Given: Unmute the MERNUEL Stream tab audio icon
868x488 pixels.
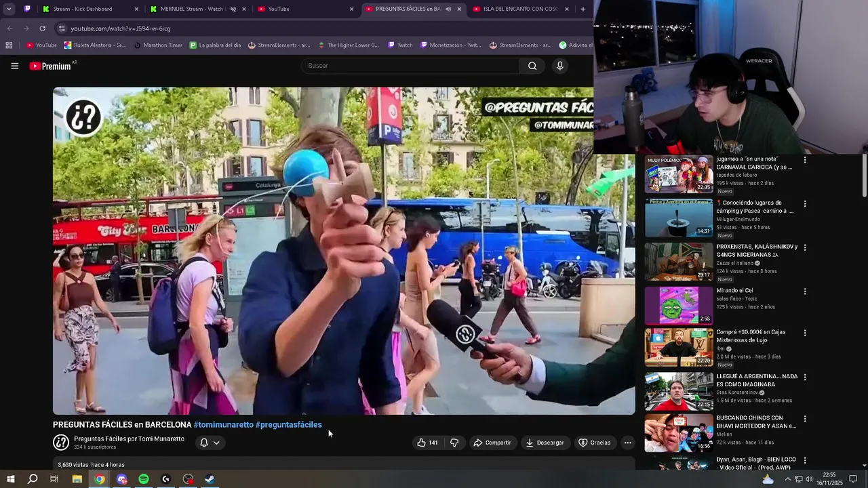Looking at the screenshot, I should [x=233, y=9].
